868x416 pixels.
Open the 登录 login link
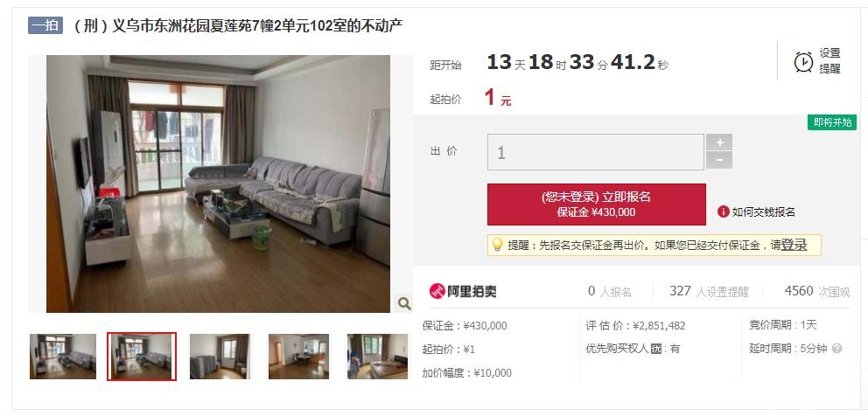click(x=794, y=245)
